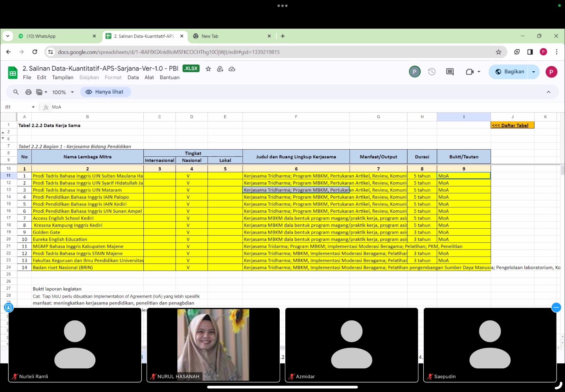Bookmark this page with star icon
This screenshot has width=565, height=392.
(498, 52)
